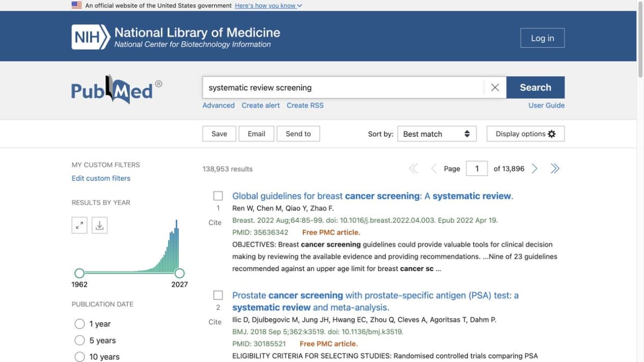This screenshot has width=644, height=362.
Task: Open the Sort by Best match dropdown
Action: 437,134
